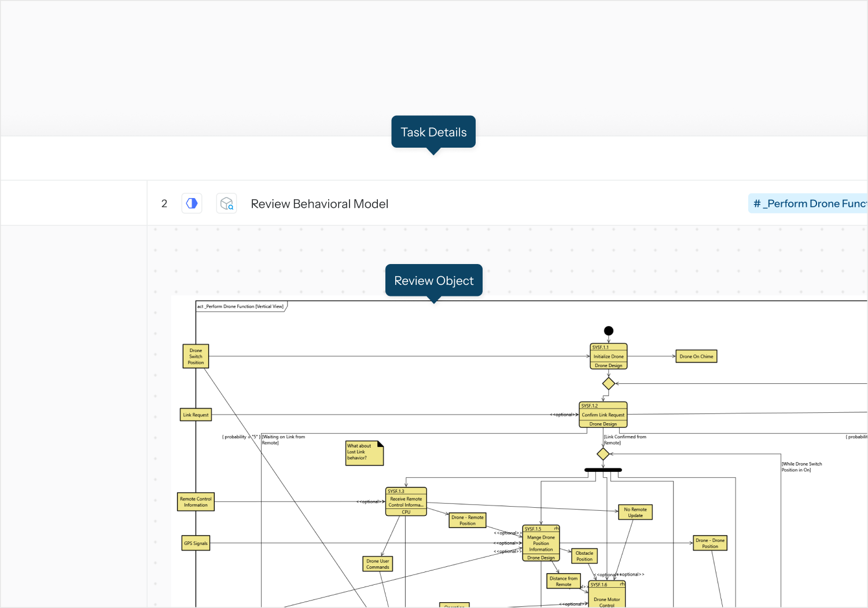Select the decision diamond below Initialize Drone
868x608 pixels.
[x=608, y=383]
